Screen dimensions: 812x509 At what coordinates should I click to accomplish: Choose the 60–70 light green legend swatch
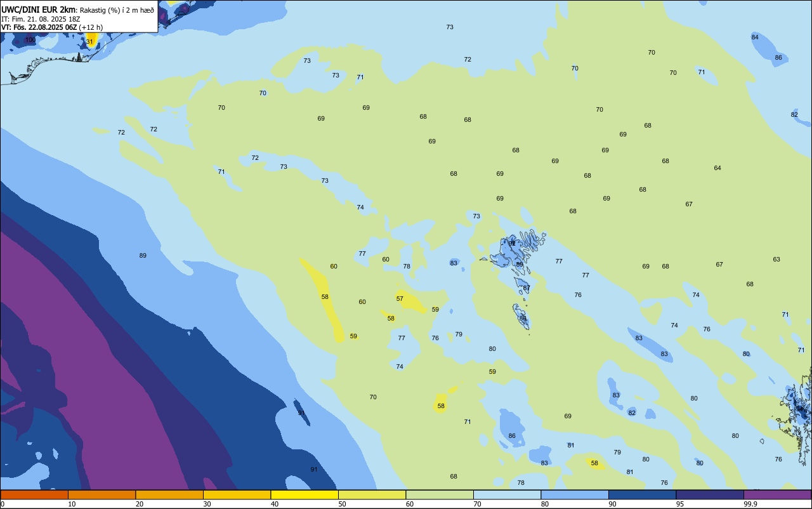pyautogui.click(x=440, y=494)
